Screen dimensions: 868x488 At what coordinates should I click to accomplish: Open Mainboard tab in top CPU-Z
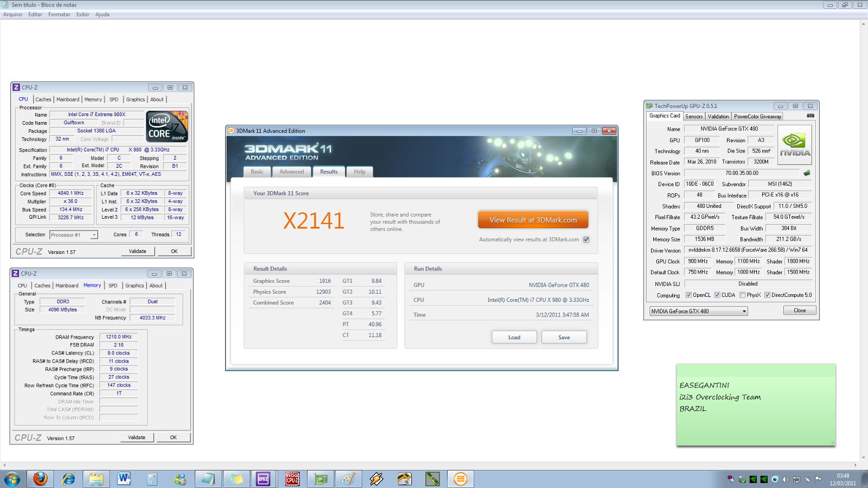68,99
